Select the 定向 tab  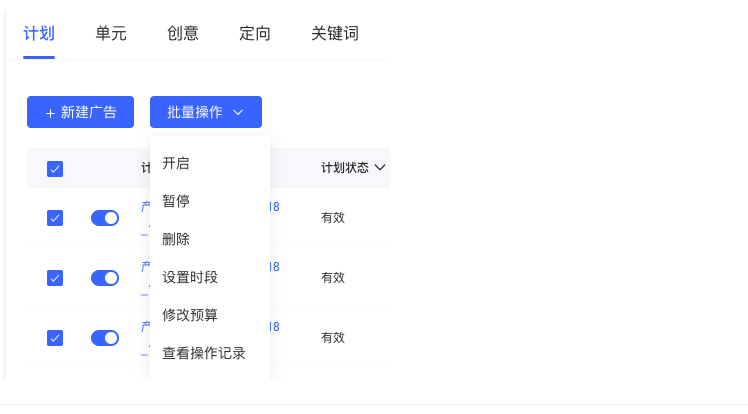[255, 33]
